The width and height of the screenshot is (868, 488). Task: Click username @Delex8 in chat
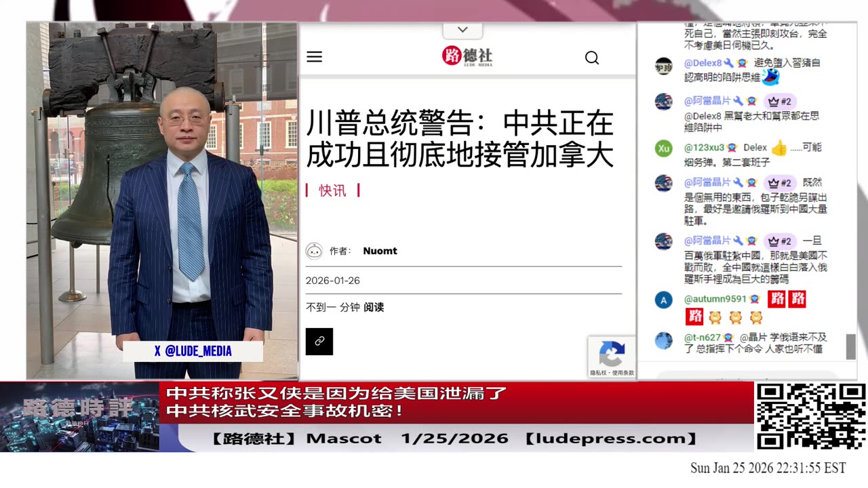pos(703,63)
